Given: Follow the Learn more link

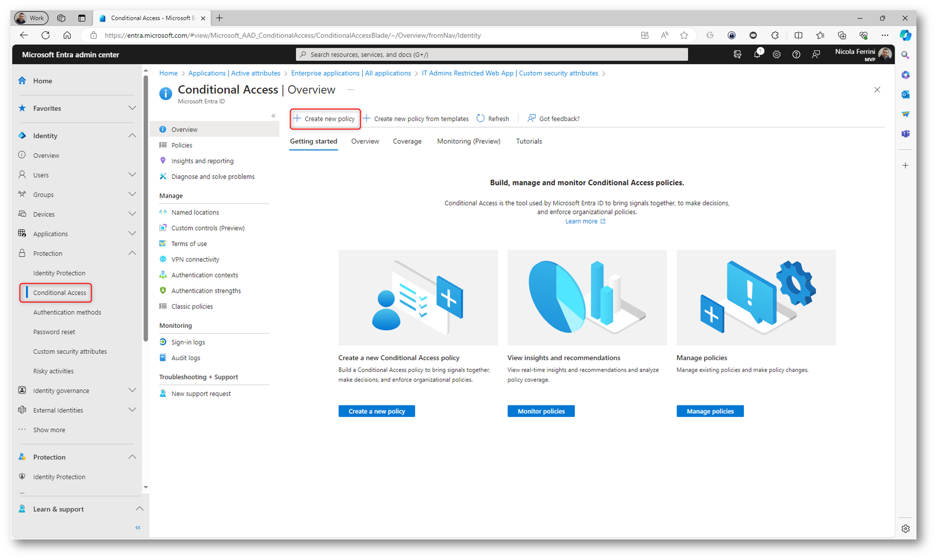Looking at the screenshot, I should (585, 221).
